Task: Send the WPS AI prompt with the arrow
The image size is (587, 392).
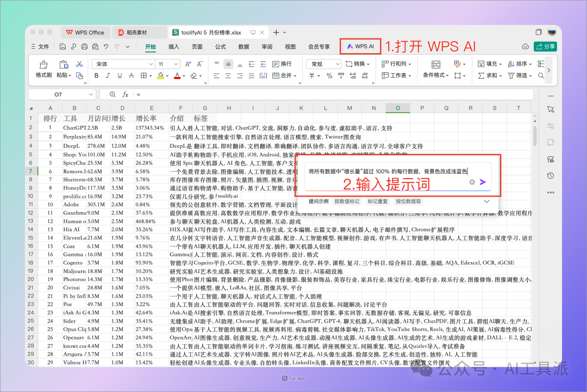Action: 483,182
